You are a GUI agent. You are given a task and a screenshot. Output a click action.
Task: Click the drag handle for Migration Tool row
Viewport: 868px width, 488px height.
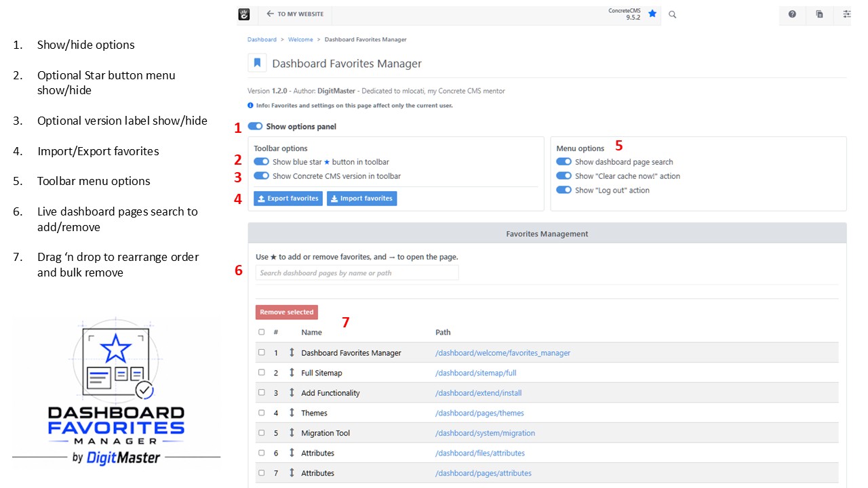point(292,432)
